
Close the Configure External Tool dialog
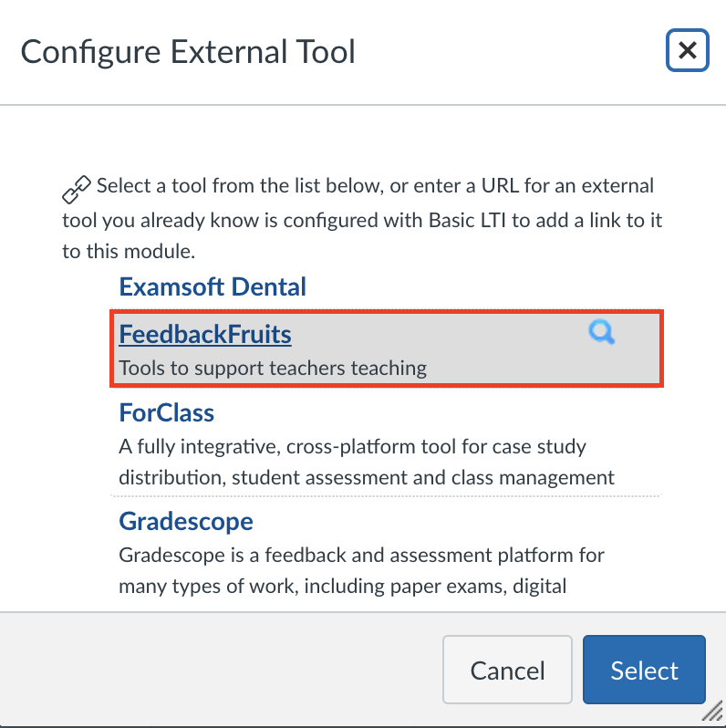point(687,51)
